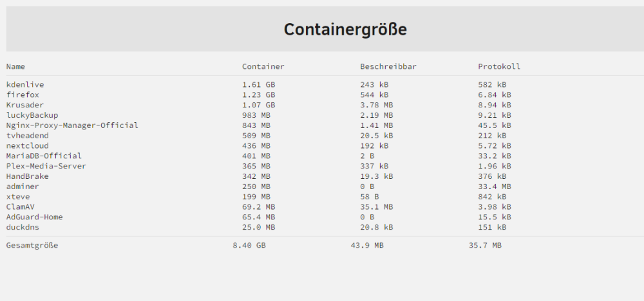This screenshot has width=644, height=301.
Task: Select the firefox container name
Action: click(23, 95)
